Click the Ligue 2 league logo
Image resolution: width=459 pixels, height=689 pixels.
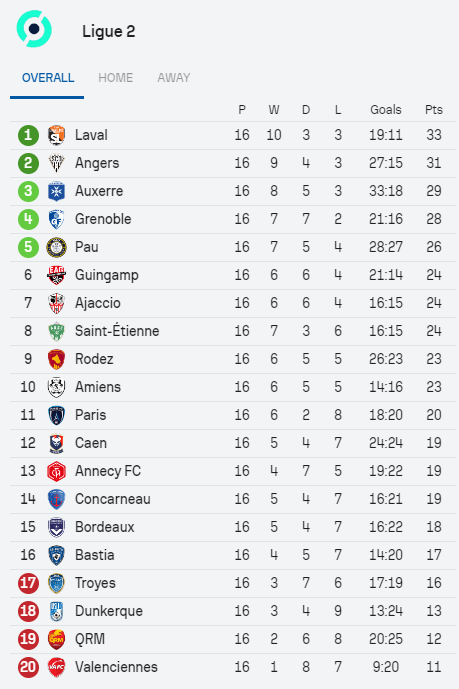pos(34,29)
